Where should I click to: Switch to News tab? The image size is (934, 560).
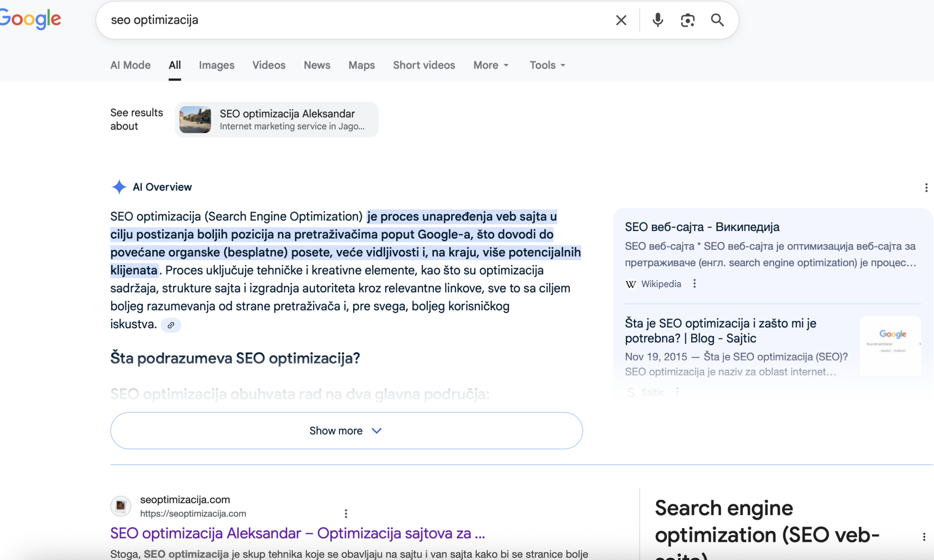tap(317, 65)
